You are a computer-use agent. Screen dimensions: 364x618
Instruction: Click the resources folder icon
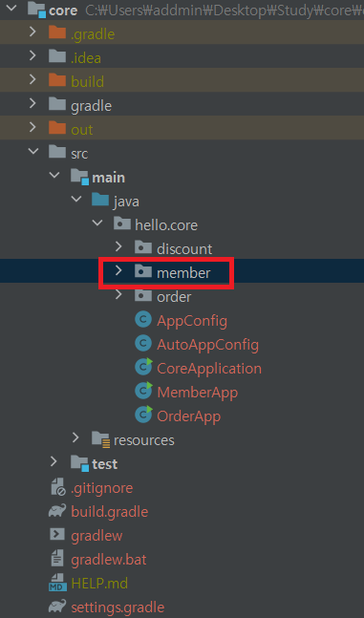[x=101, y=439]
